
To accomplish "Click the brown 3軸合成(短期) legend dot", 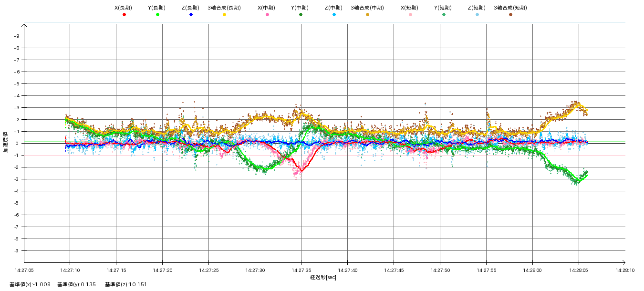I will 510,15.
